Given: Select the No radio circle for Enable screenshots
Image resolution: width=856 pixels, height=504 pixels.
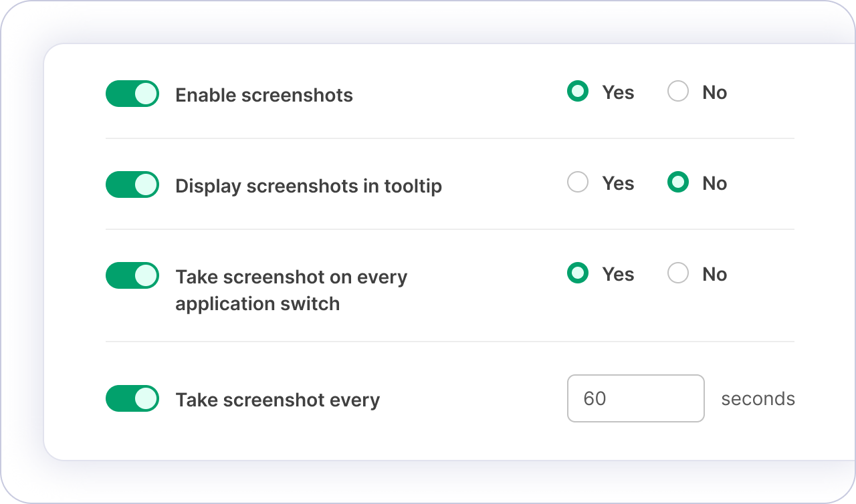Looking at the screenshot, I should coord(678,92).
